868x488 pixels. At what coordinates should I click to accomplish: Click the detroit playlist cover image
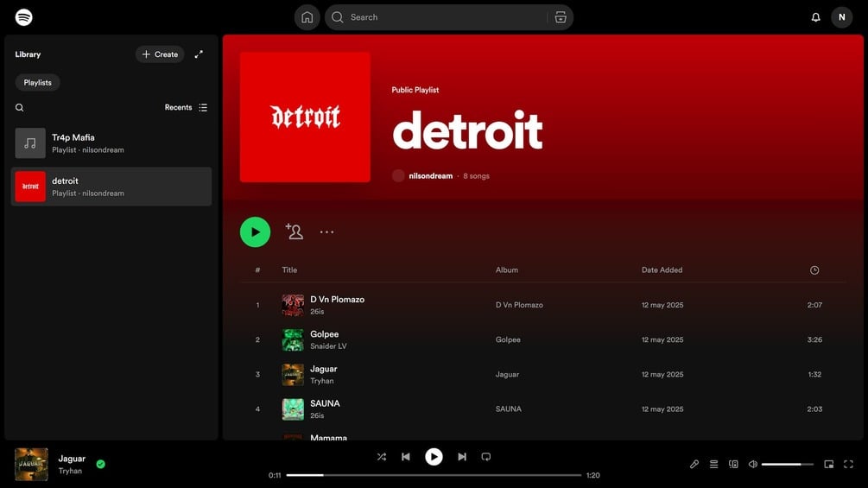tap(305, 117)
